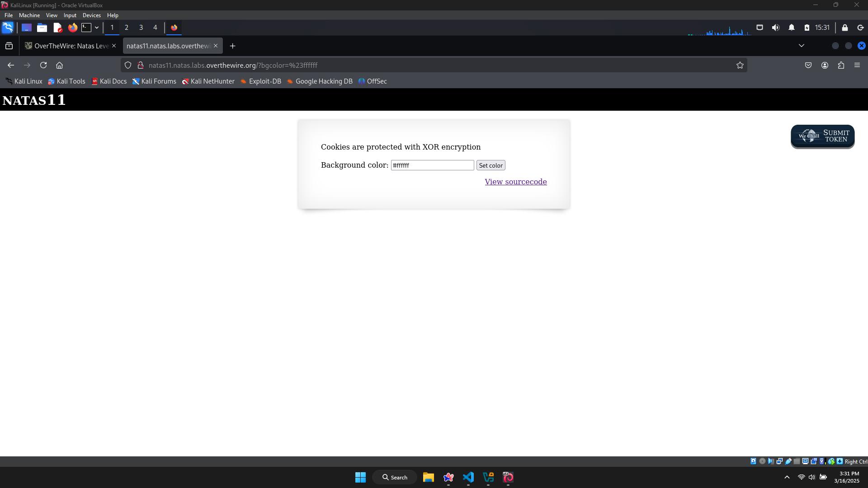Viewport: 868px width, 488px height.
Task: Open the extensions puzzle icon
Action: [x=841, y=65]
